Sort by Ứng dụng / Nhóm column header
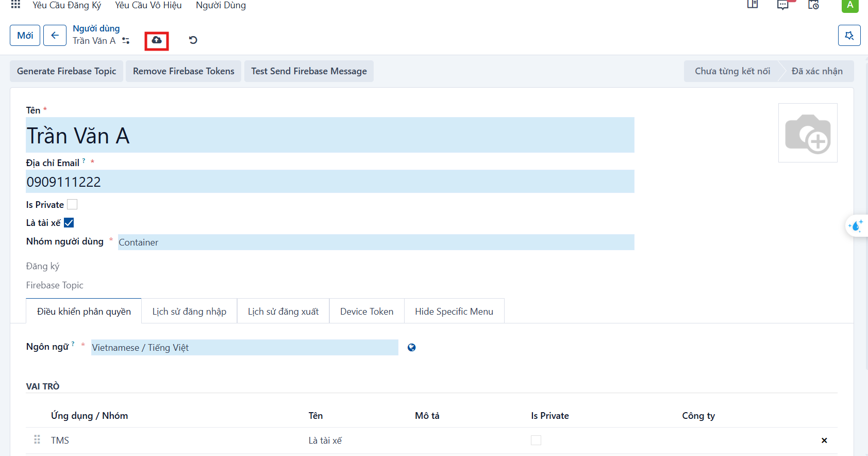868x456 pixels. point(89,416)
